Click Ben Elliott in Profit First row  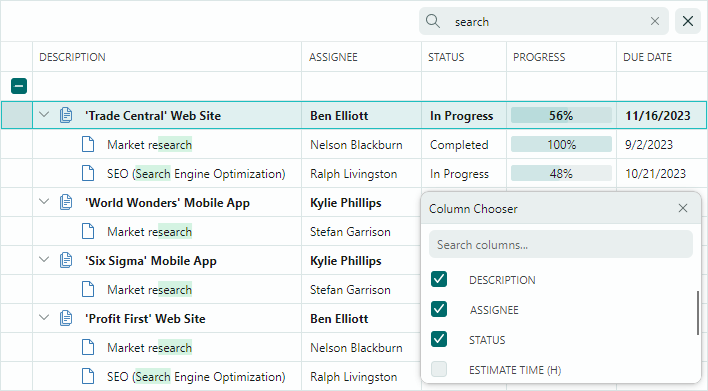pos(339,319)
